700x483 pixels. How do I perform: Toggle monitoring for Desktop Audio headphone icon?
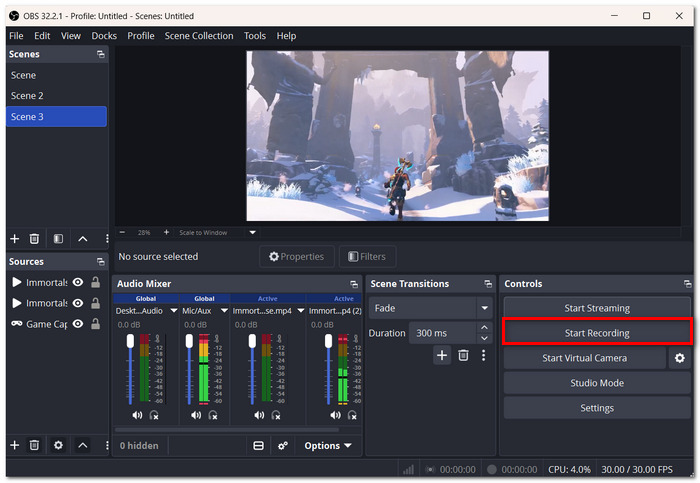[x=154, y=415]
